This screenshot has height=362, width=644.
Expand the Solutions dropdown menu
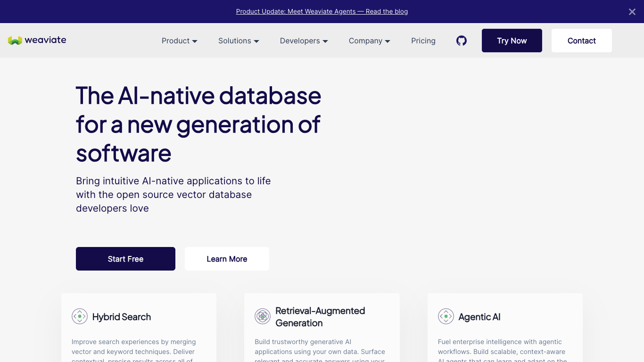[239, 41]
